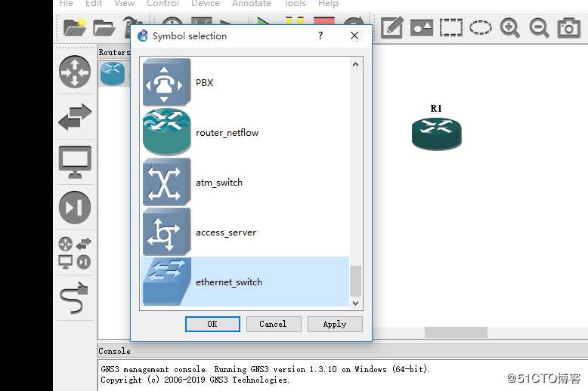The image size is (588, 391).
Task: Open the View menu
Action: [124, 3]
